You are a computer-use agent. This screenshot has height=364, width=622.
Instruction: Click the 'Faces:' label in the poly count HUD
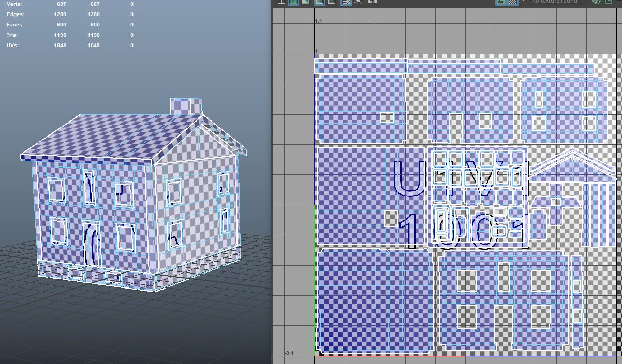click(15, 24)
